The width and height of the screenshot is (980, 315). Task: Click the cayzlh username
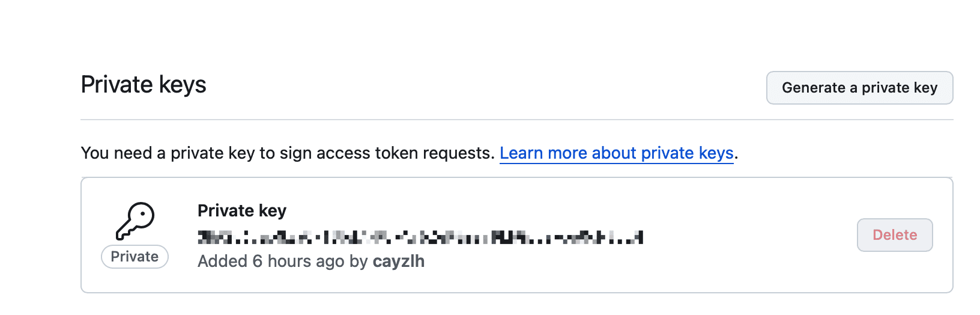[398, 261]
